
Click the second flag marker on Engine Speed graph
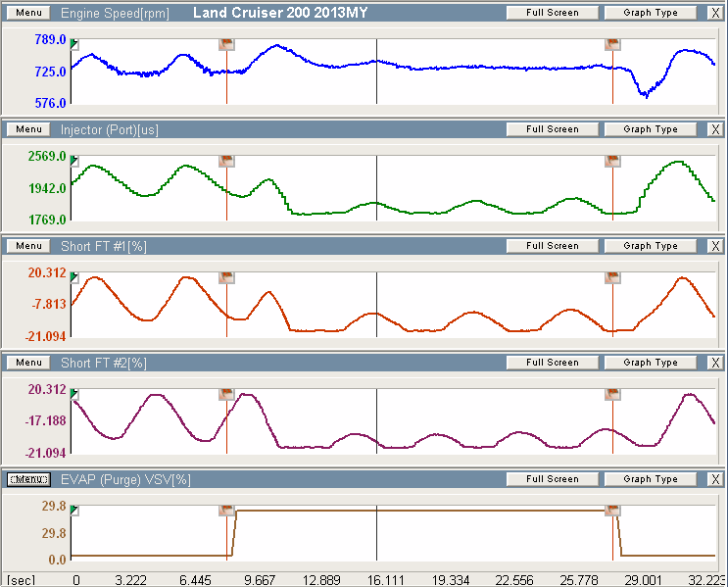612,44
